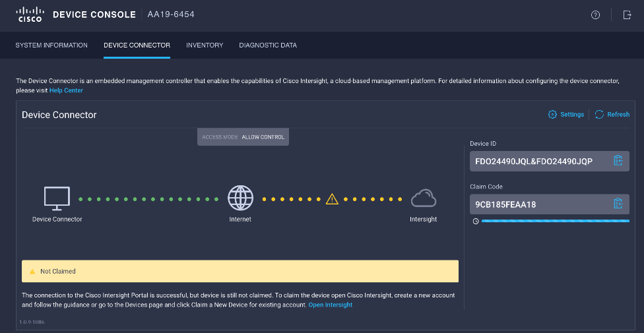Switch to the Inventory tab
This screenshot has width=644, height=333.
[x=205, y=45]
